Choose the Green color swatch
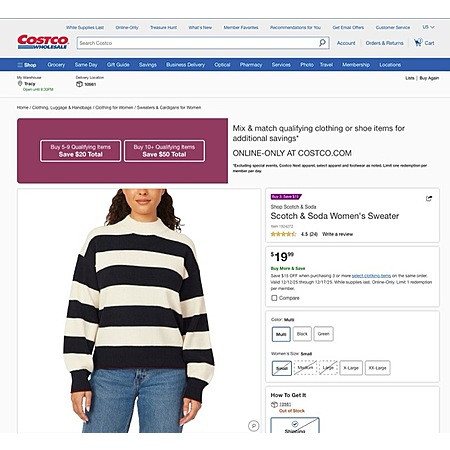This screenshot has height=450, width=450. [x=323, y=334]
